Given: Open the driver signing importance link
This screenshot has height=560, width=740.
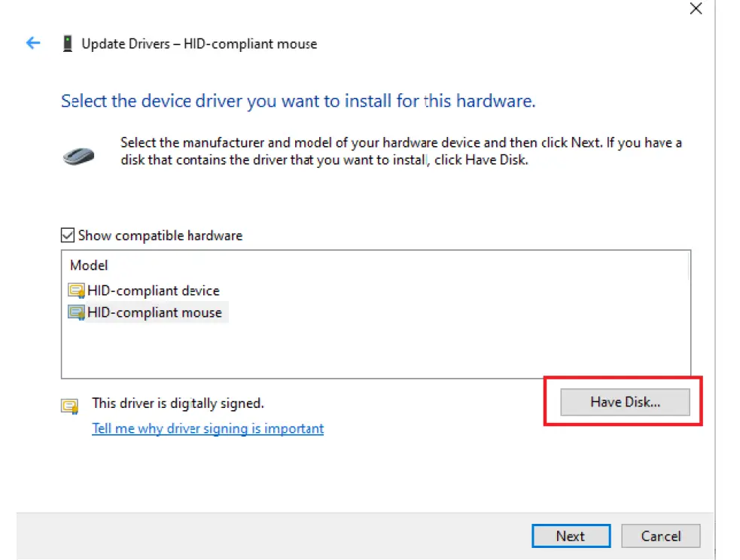Looking at the screenshot, I should (208, 428).
